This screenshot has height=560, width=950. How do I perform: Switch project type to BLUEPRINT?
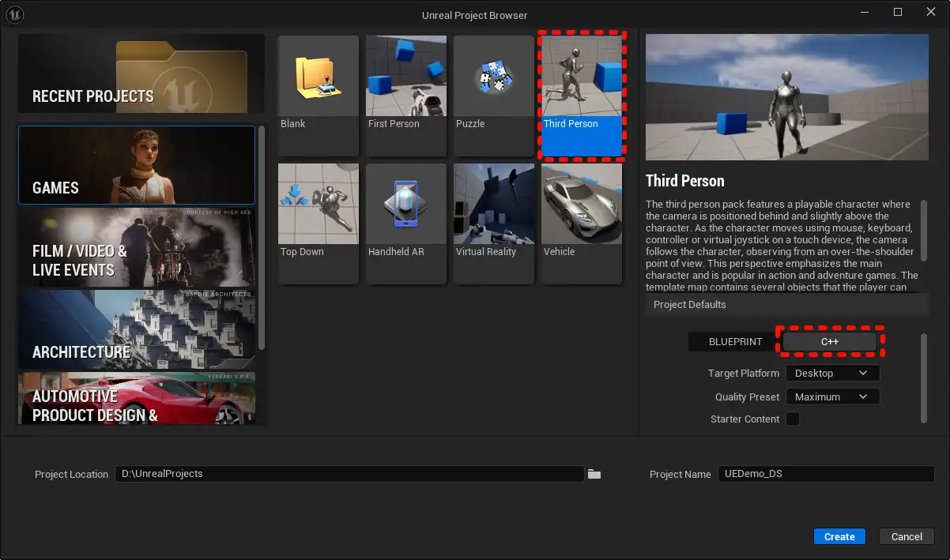[x=735, y=342]
